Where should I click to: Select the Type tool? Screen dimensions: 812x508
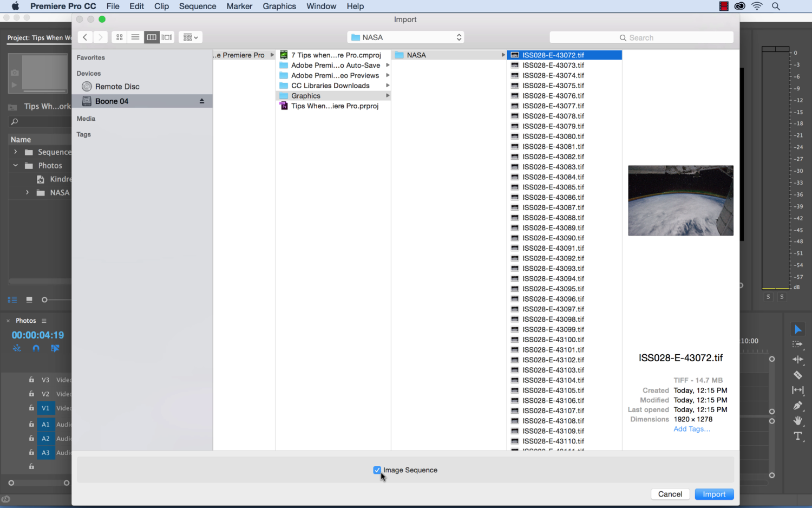[798, 436]
